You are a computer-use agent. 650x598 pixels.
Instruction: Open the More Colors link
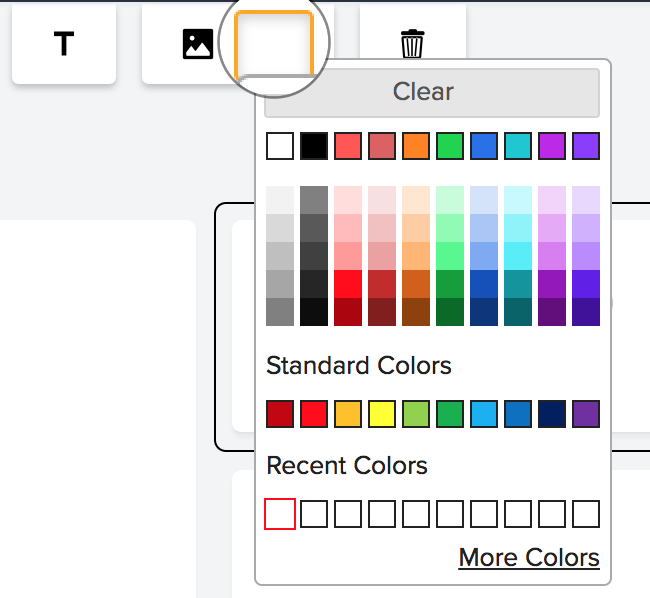click(529, 557)
